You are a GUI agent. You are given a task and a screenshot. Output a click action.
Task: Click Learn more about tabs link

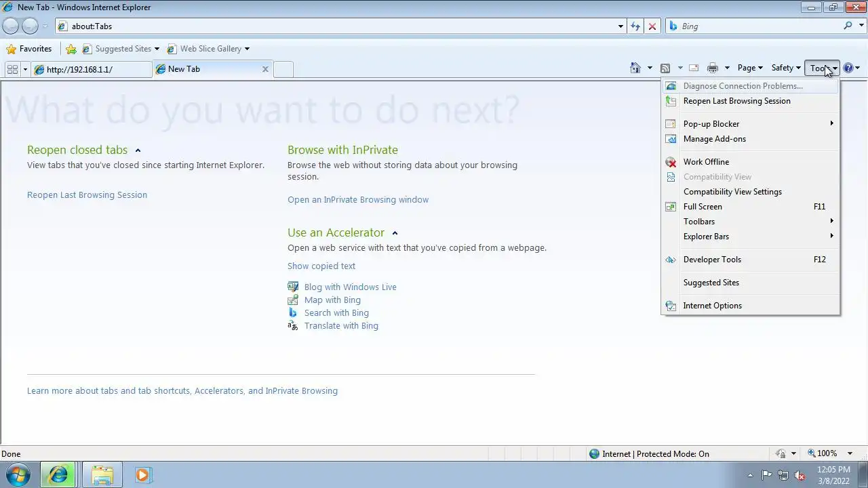182,390
